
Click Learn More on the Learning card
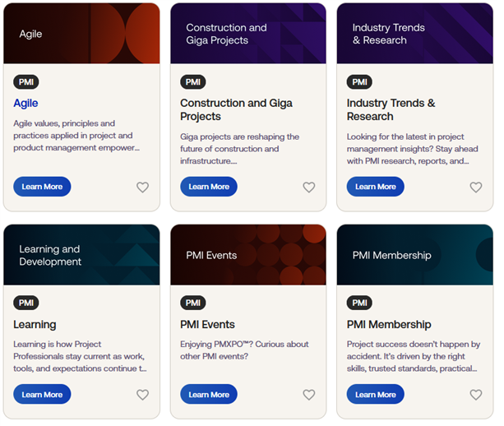click(x=42, y=395)
